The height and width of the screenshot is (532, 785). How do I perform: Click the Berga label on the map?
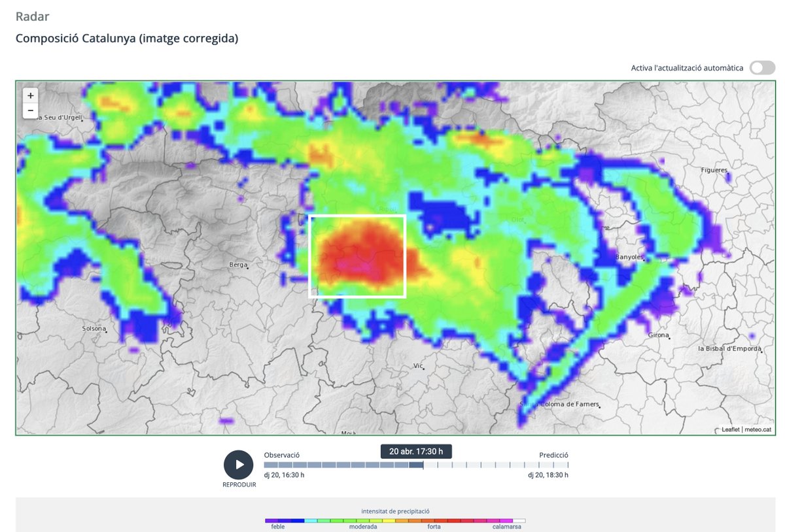click(x=238, y=265)
